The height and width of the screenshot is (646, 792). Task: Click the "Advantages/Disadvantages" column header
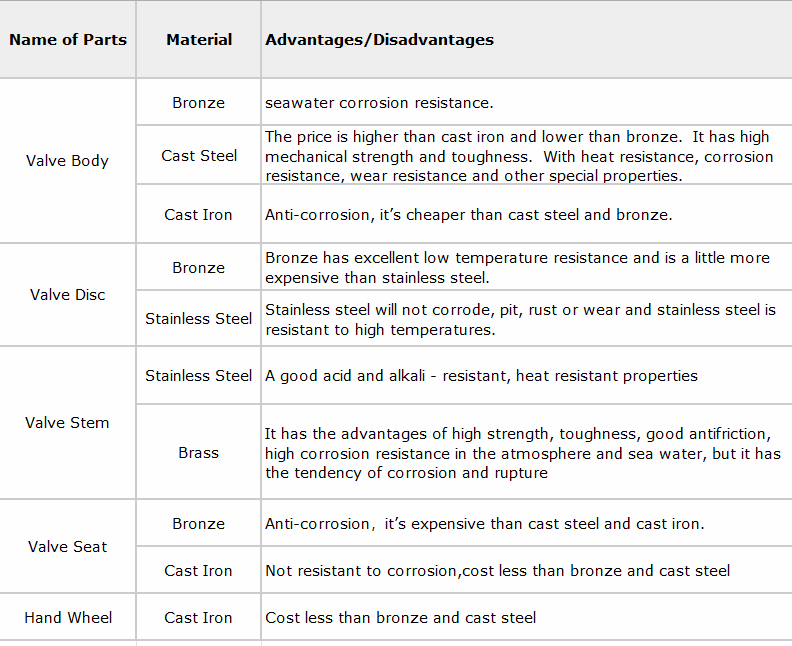point(379,40)
